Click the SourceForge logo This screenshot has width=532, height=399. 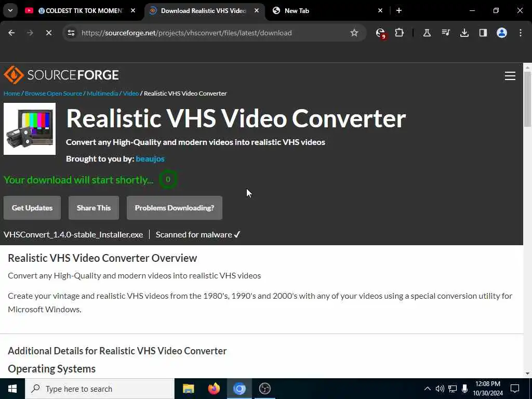coord(61,75)
